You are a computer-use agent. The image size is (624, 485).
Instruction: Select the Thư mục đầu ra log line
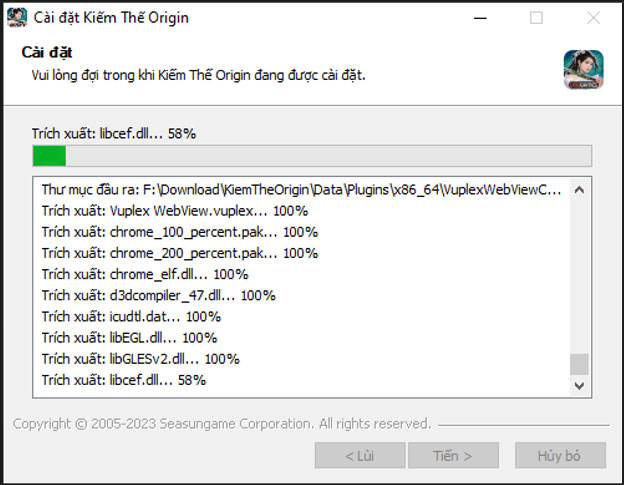(x=300, y=189)
